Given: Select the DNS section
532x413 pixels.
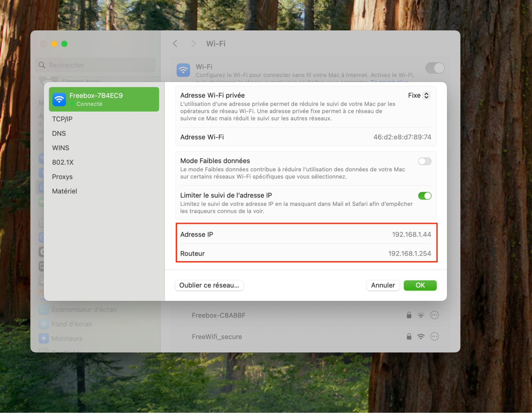Looking at the screenshot, I should [x=59, y=133].
